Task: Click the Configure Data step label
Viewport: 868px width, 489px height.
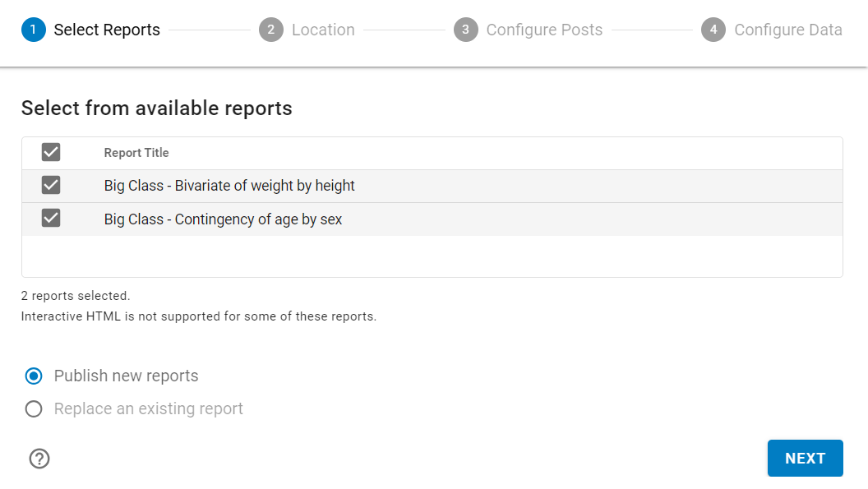Action: click(788, 29)
